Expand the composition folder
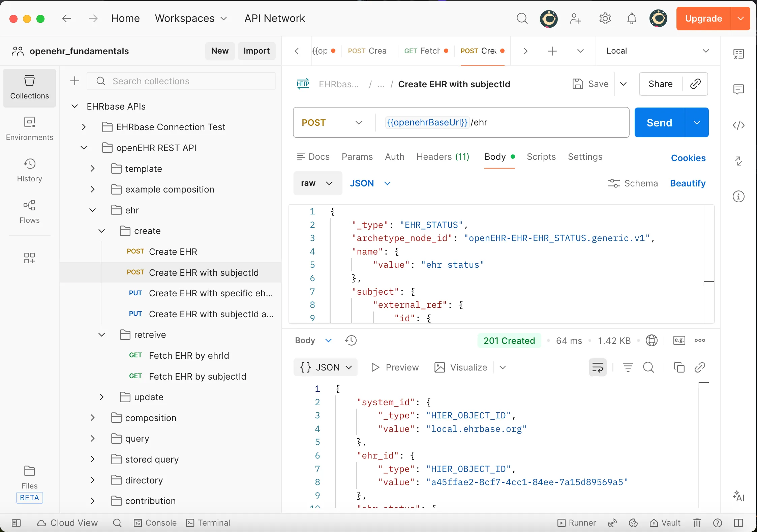This screenshot has width=757, height=532. (x=93, y=418)
